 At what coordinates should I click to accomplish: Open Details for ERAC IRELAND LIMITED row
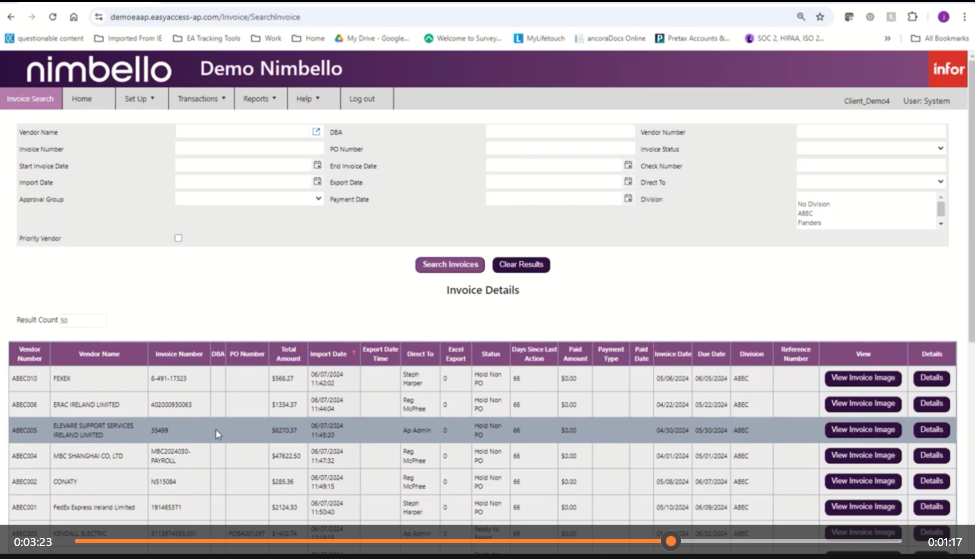point(931,404)
